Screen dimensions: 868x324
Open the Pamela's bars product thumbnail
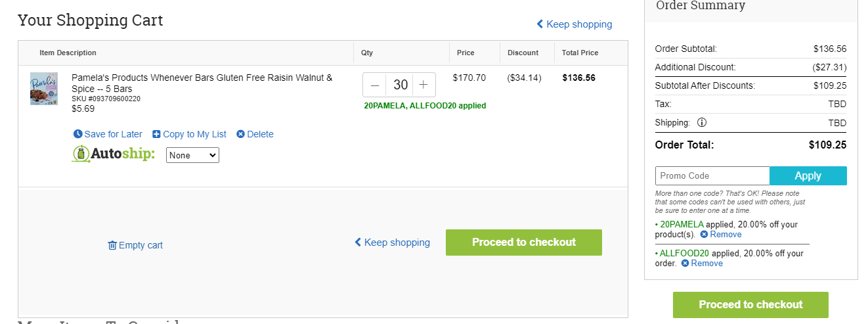pyautogui.click(x=44, y=89)
